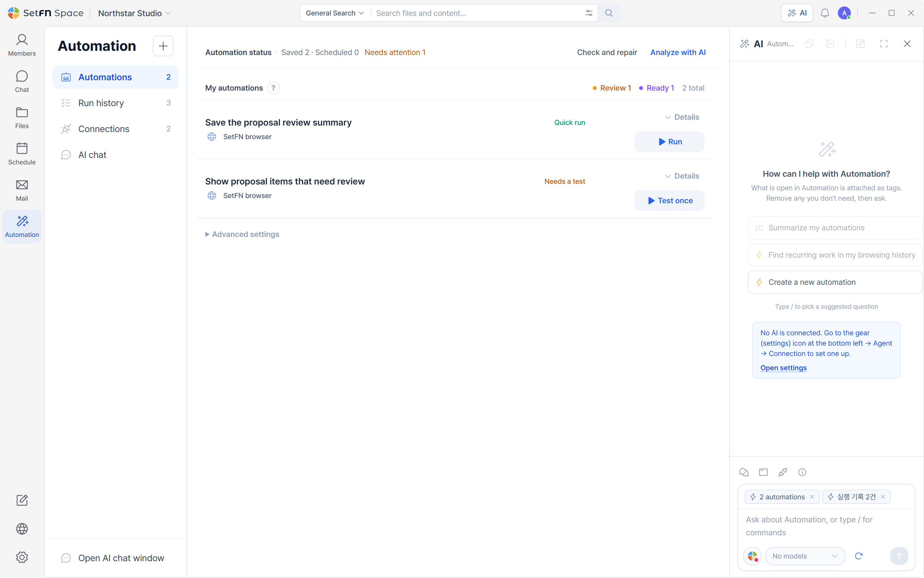Screen dimensions: 924x578
Task: Run the proposal review summary automation
Action: click(x=669, y=142)
